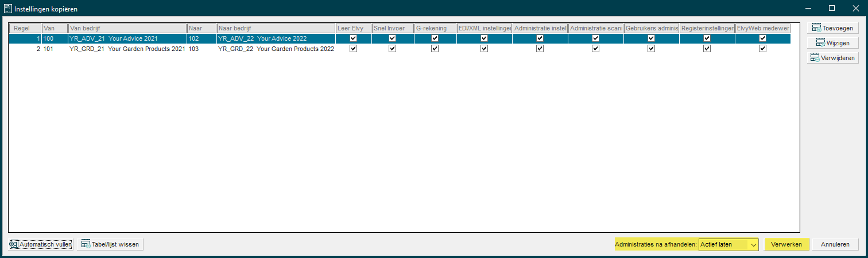Screen dimensions: 868x258
Task: Toggle Administratie scanning checkbox for Garden Products row
Action: coord(596,49)
